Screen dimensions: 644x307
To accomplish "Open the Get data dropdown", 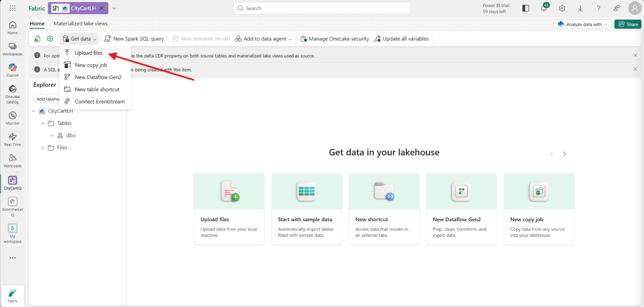I will click(x=79, y=39).
